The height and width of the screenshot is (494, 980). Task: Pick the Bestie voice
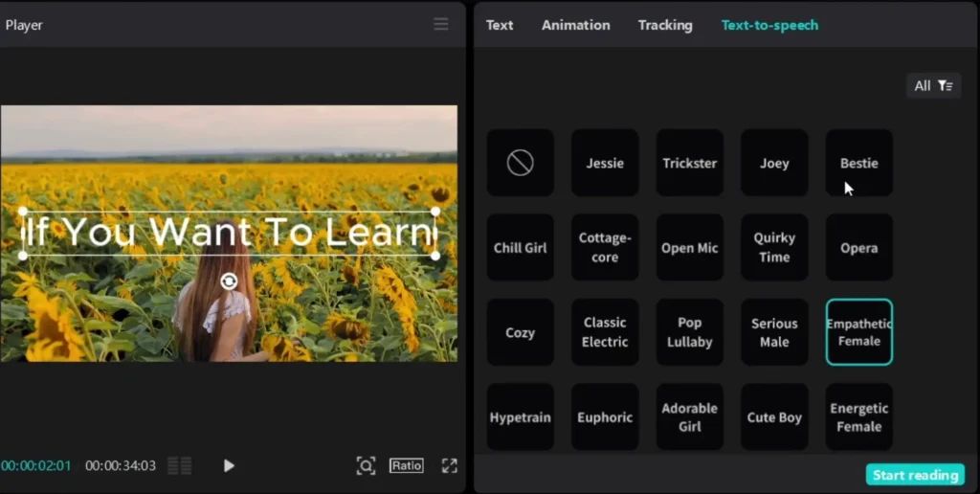tap(858, 163)
